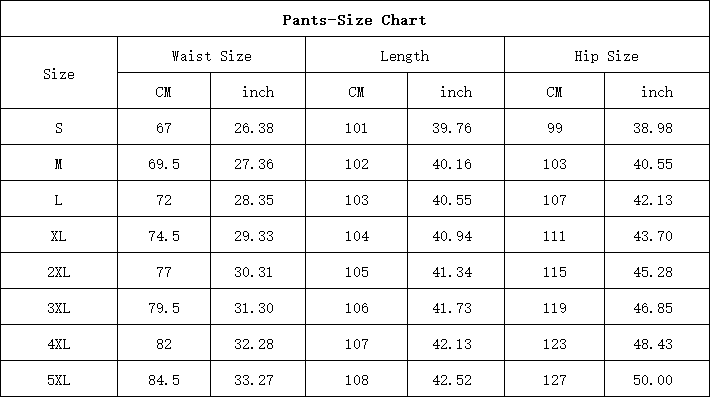Select the M size row label
This screenshot has width=710, height=397.
(59, 164)
